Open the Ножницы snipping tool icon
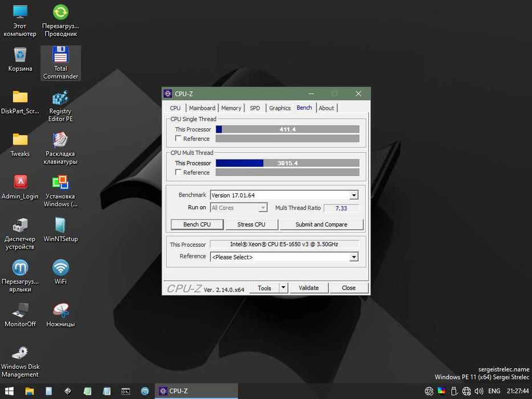532x399 pixels. coord(60,315)
